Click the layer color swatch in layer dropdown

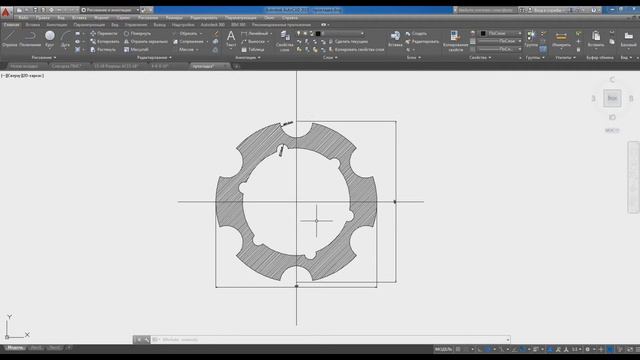pyautogui.click(x=318, y=33)
